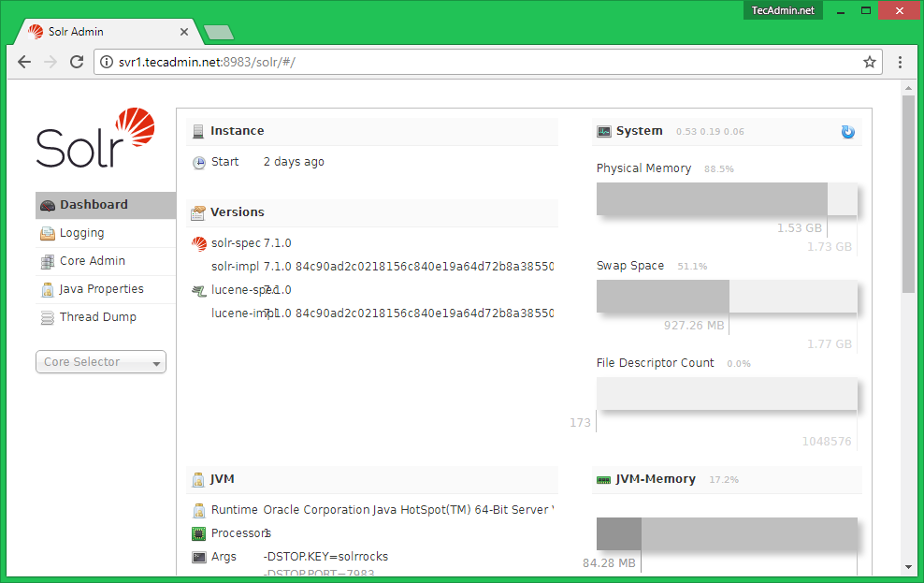Screen dimensions: 924x583
Task: Go to Core Admin page
Action: [x=106, y=261]
